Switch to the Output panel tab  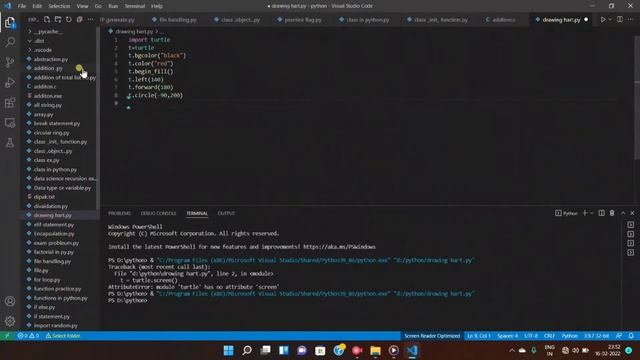coord(226,213)
